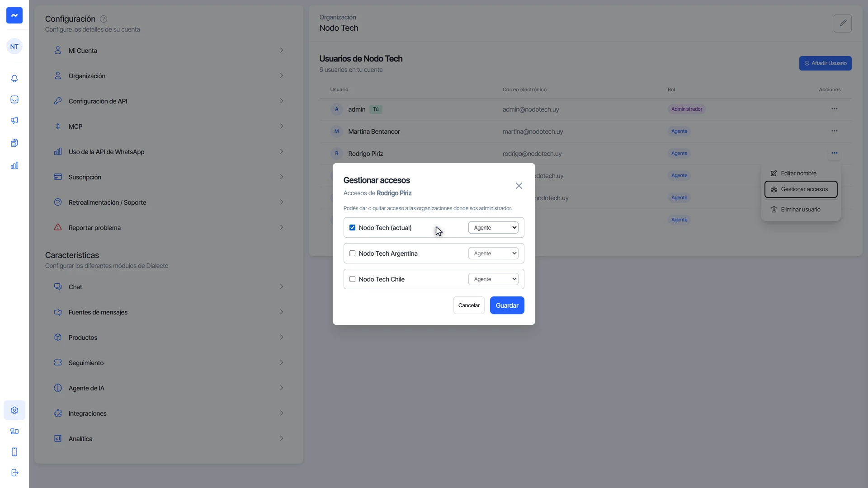This screenshot has width=868, height=488.
Task: Expand Configuración de API row
Action: pos(169,101)
